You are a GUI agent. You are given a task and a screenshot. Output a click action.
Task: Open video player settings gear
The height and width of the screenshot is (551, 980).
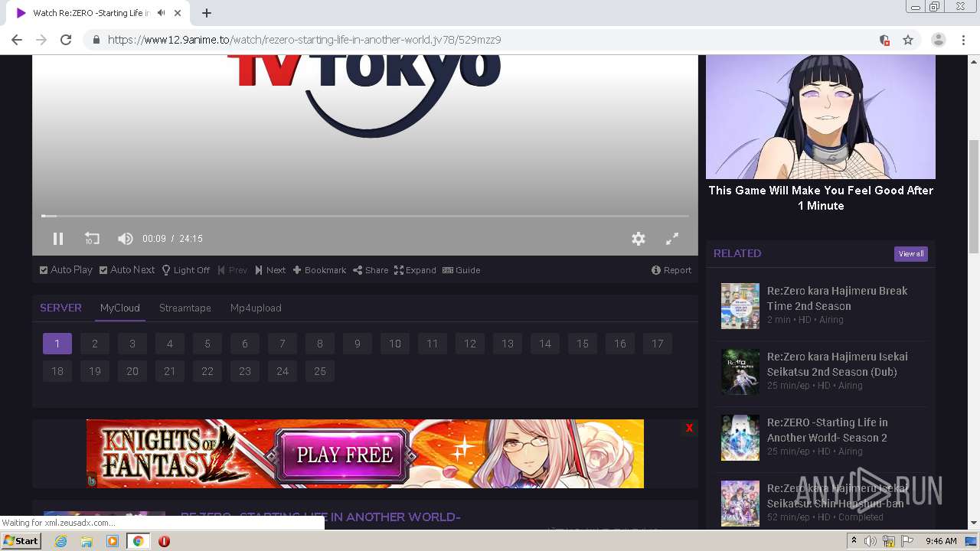pyautogui.click(x=638, y=239)
